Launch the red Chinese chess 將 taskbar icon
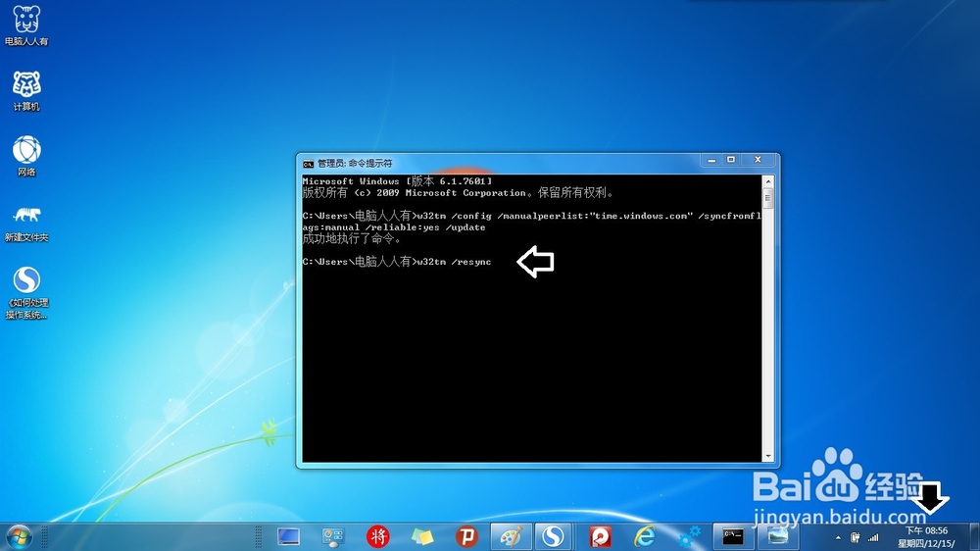The width and height of the screenshot is (980, 551). [x=377, y=536]
